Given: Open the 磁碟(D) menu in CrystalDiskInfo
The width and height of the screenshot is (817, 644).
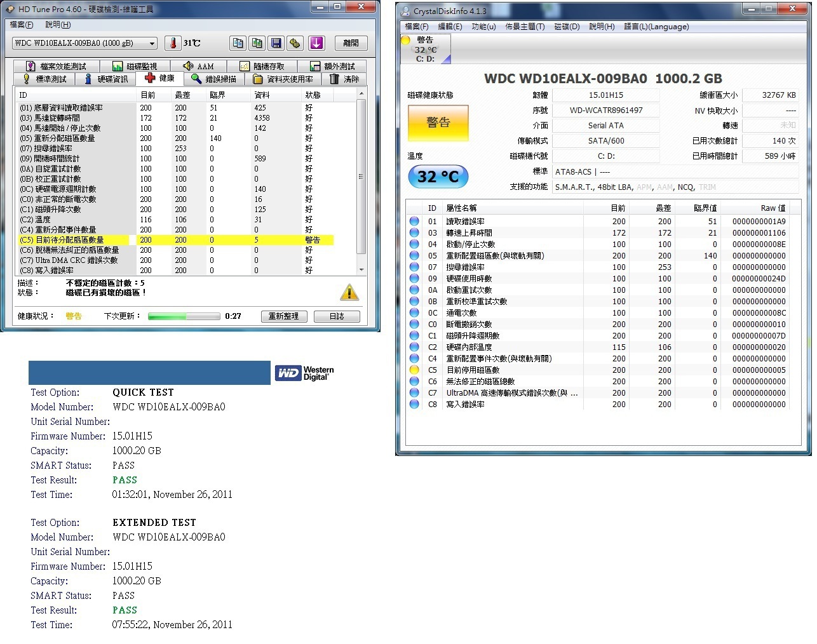Looking at the screenshot, I should pos(567,27).
